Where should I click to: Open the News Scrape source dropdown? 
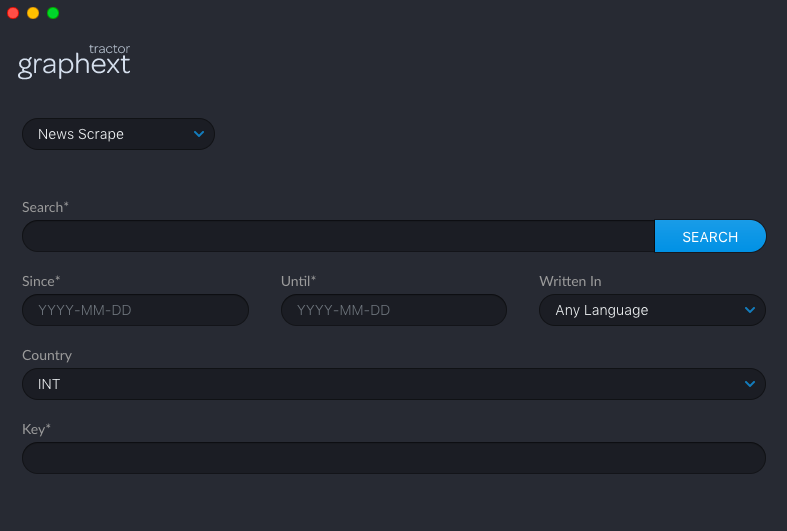point(118,134)
